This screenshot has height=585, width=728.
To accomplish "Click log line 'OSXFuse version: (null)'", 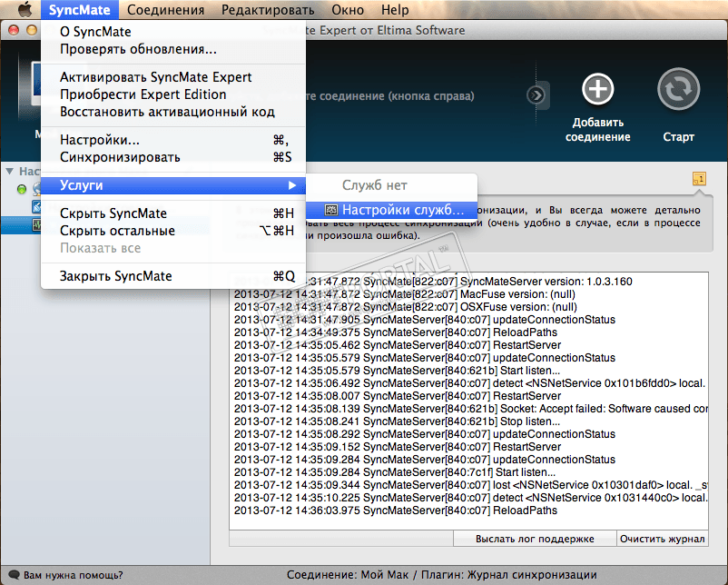I will click(406, 307).
